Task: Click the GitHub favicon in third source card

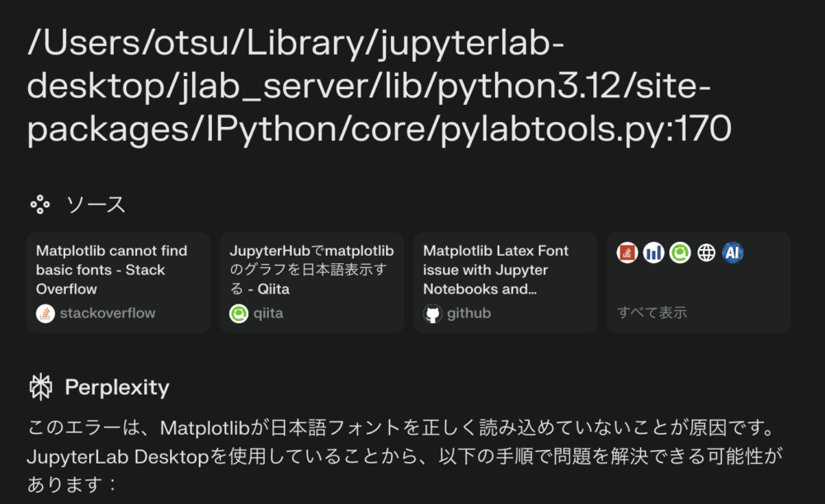Action: pyautogui.click(x=432, y=313)
